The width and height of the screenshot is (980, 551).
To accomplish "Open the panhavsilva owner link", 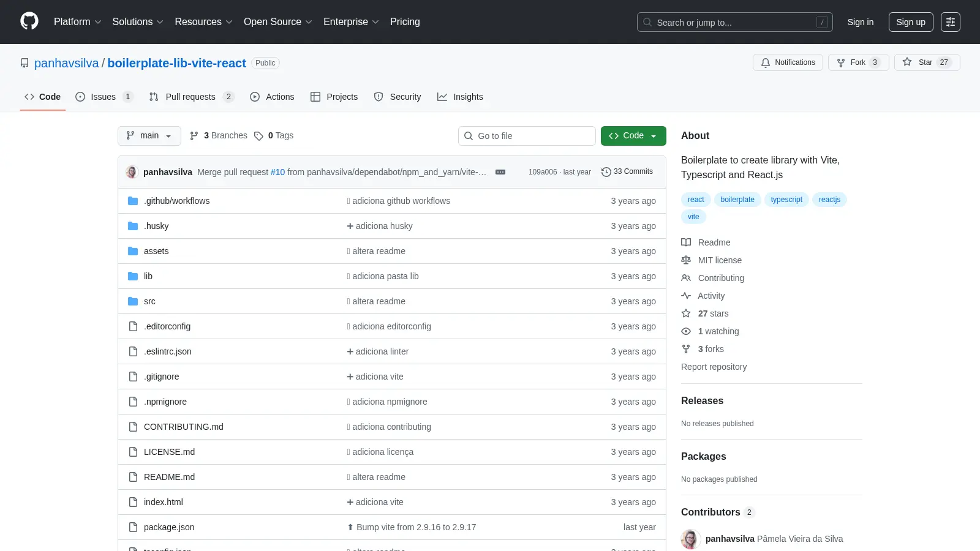I will coord(67,63).
